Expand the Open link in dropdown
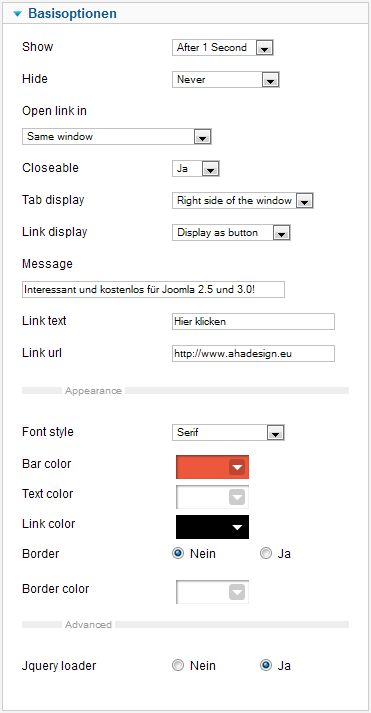The height and width of the screenshot is (713, 371). point(117,136)
